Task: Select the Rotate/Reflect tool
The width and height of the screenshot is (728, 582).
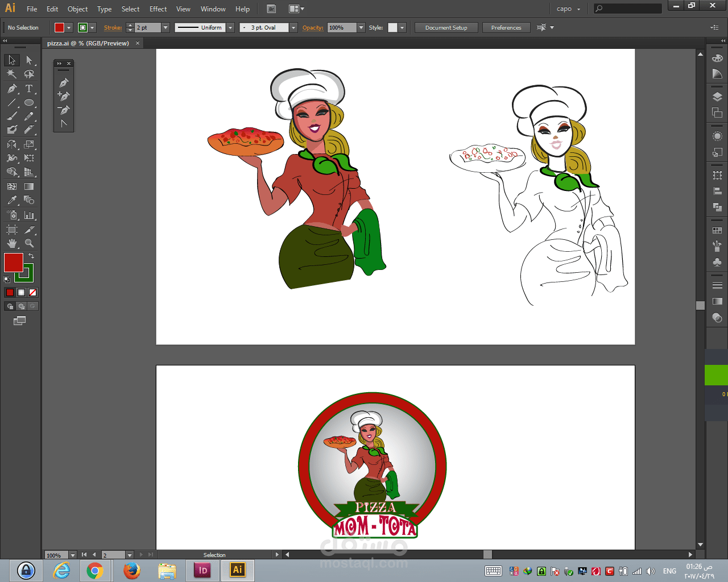Action: coord(12,144)
